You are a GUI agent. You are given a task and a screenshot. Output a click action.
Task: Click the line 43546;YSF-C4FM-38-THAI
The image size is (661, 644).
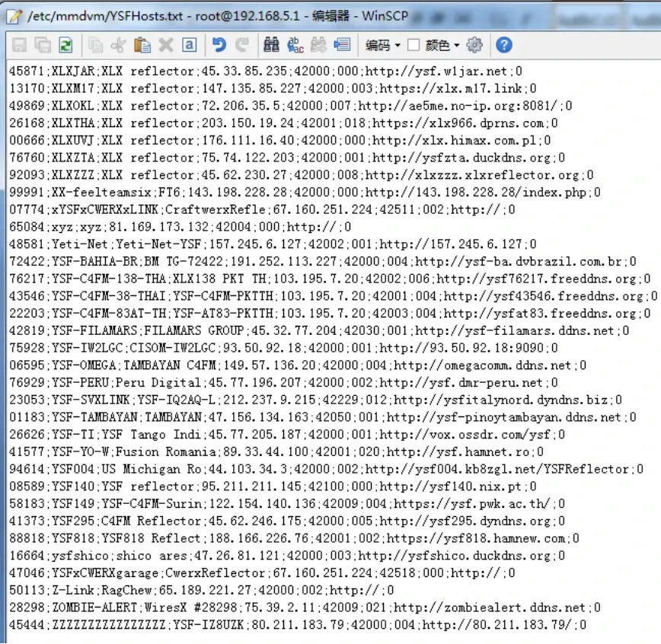[x=333, y=296]
